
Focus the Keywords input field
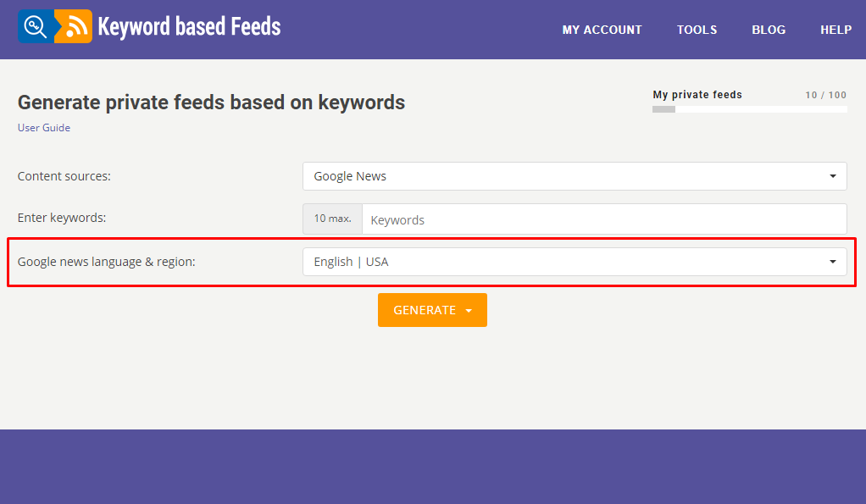pos(604,219)
